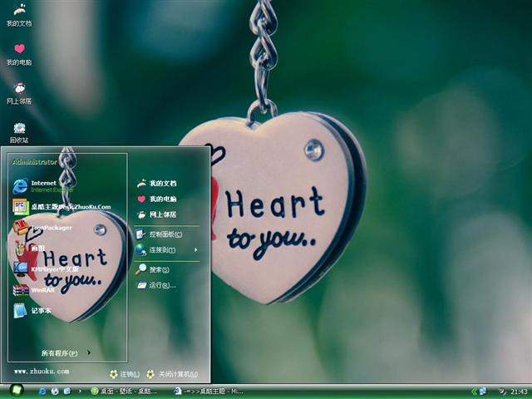Click 注销(L) log off button
The width and height of the screenshot is (532, 399).
click(125, 374)
